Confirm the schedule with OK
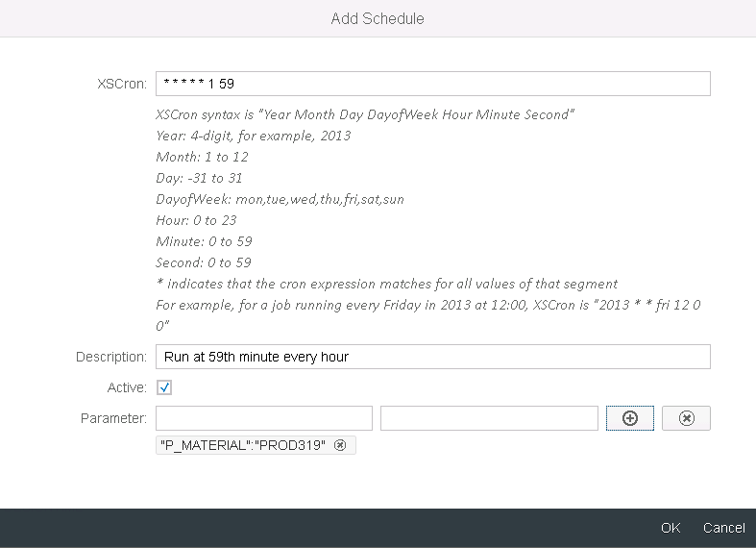Image resolution: width=756 pixels, height=548 pixels. (671, 528)
